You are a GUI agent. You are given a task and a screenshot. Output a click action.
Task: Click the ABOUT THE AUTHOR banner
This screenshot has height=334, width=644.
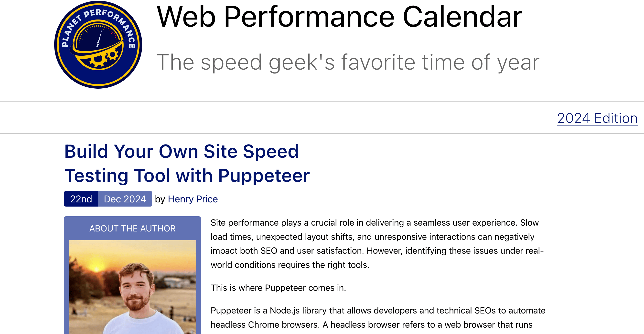point(132,228)
